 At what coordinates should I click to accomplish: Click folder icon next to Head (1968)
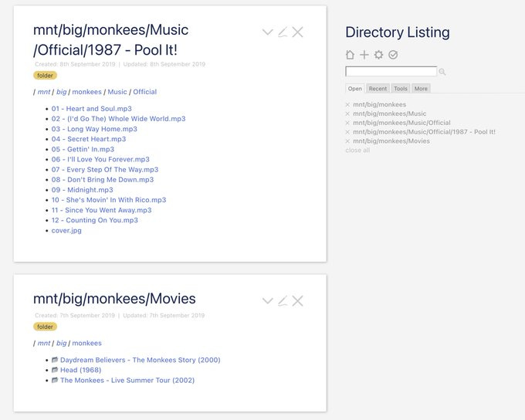point(55,370)
